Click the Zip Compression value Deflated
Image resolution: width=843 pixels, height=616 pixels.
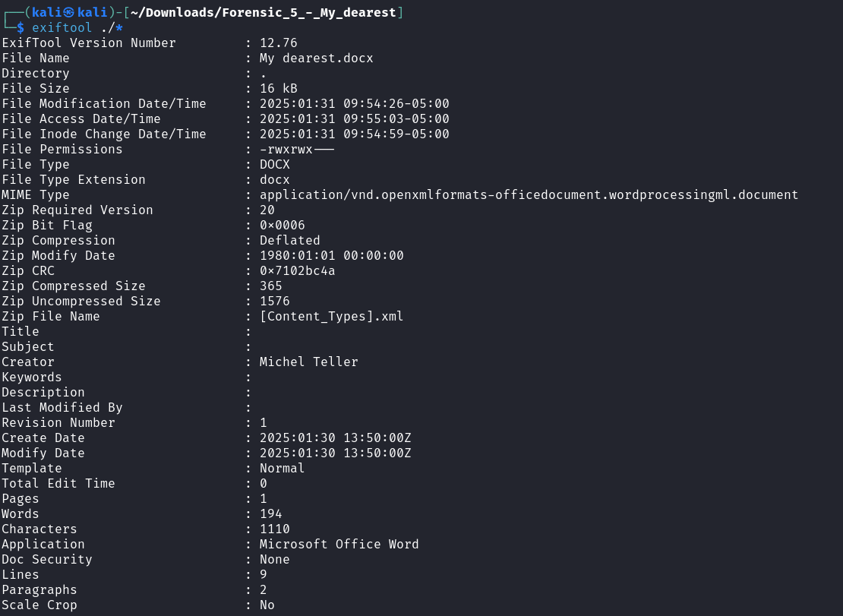click(290, 240)
